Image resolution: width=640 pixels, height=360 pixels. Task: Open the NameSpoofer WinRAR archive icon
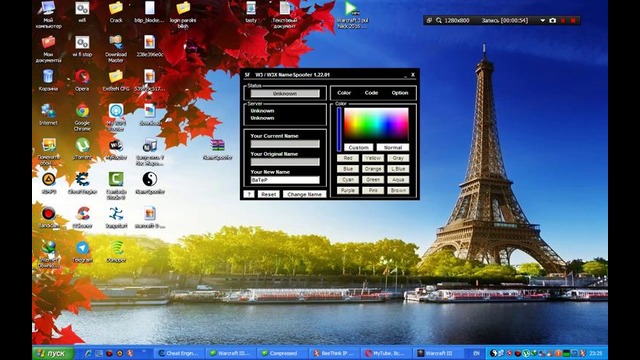click(x=218, y=149)
